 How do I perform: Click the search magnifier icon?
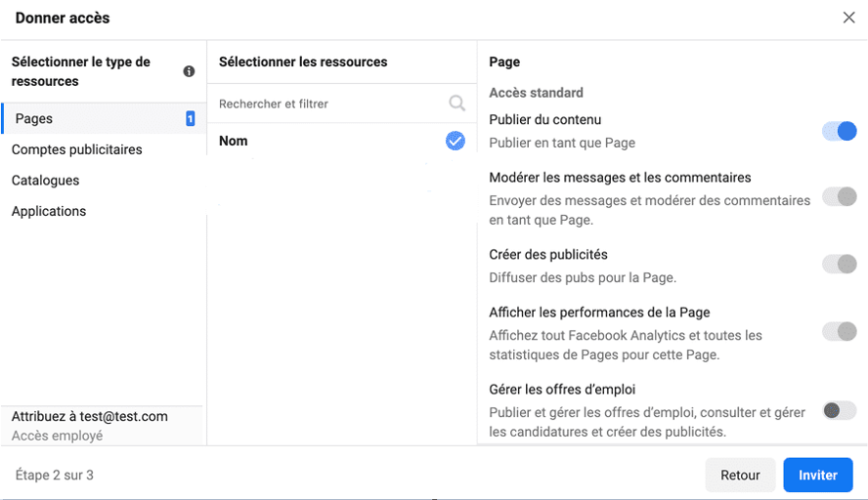456,103
